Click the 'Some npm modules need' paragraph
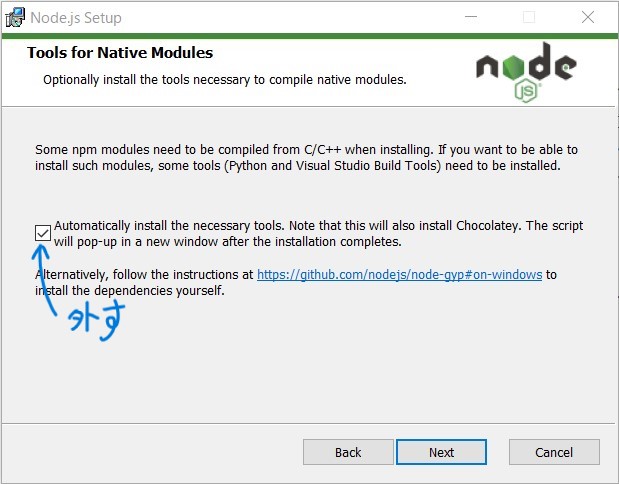Screen dimensions: 619x484 pyautogui.click(x=306, y=158)
